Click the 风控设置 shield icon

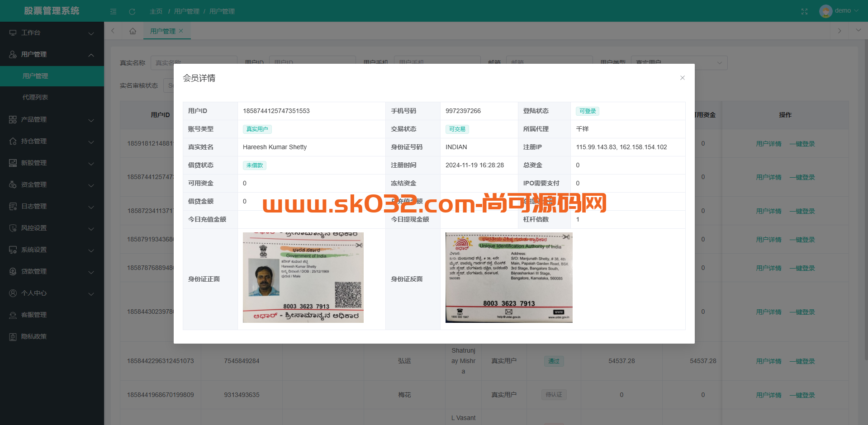13,228
